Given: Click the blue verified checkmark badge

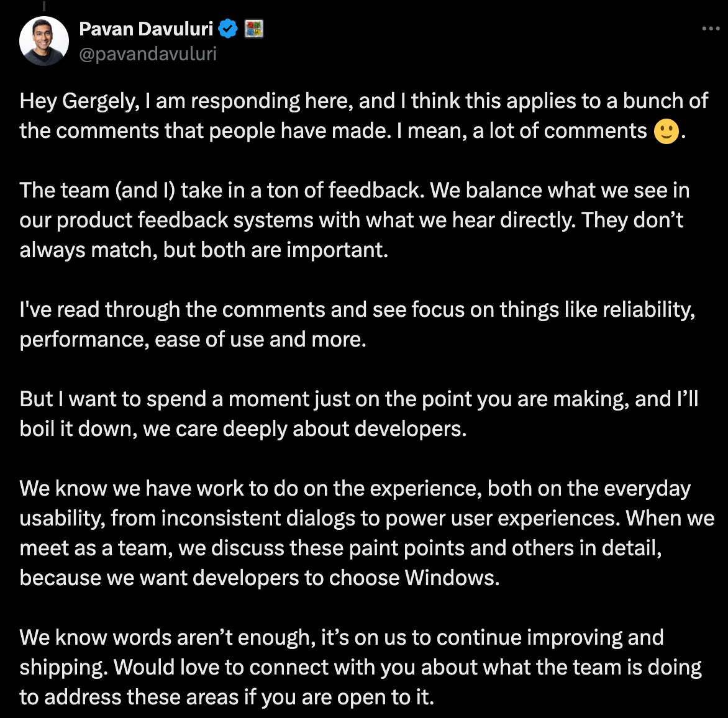Looking at the screenshot, I should (228, 29).
